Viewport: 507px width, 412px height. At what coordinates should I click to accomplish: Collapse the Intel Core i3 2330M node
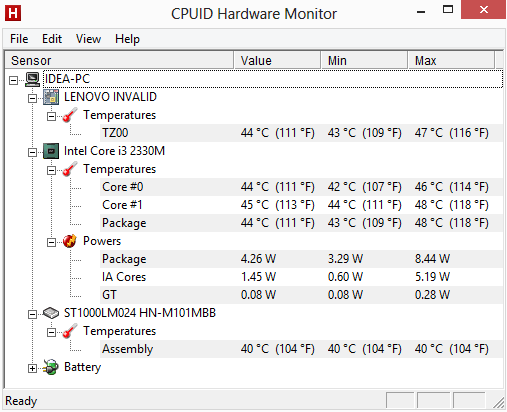click(x=32, y=152)
